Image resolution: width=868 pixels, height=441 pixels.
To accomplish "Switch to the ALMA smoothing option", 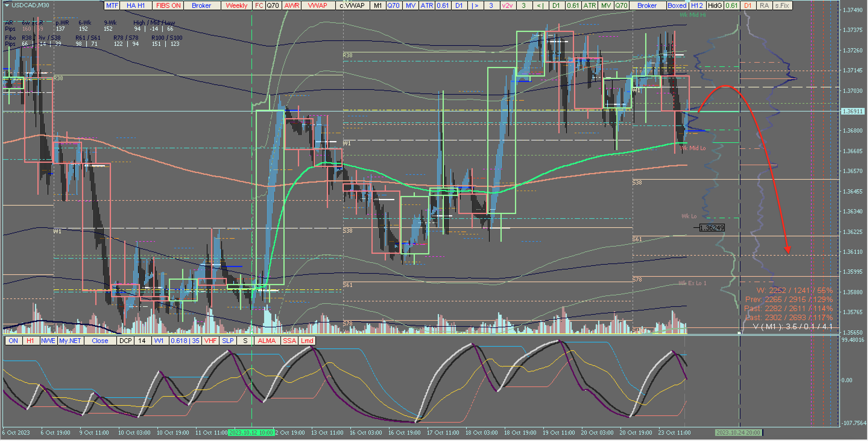I will (x=267, y=341).
